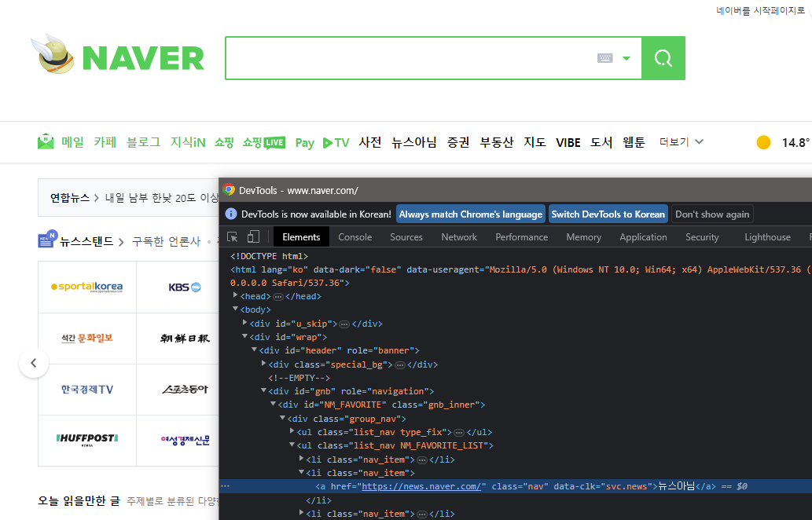The image size is (812, 520).
Task: Open the 뉴스스탠드 link
Action: tap(86, 241)
